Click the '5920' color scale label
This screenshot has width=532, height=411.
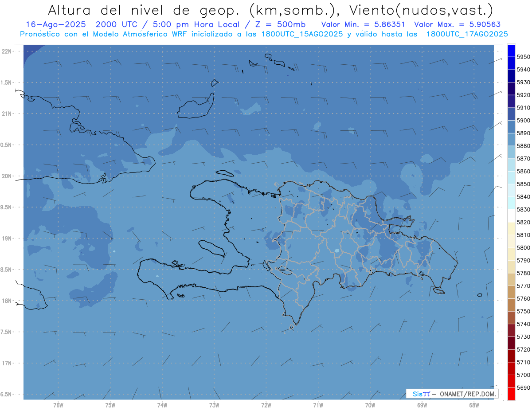click(x=524, y=95)
